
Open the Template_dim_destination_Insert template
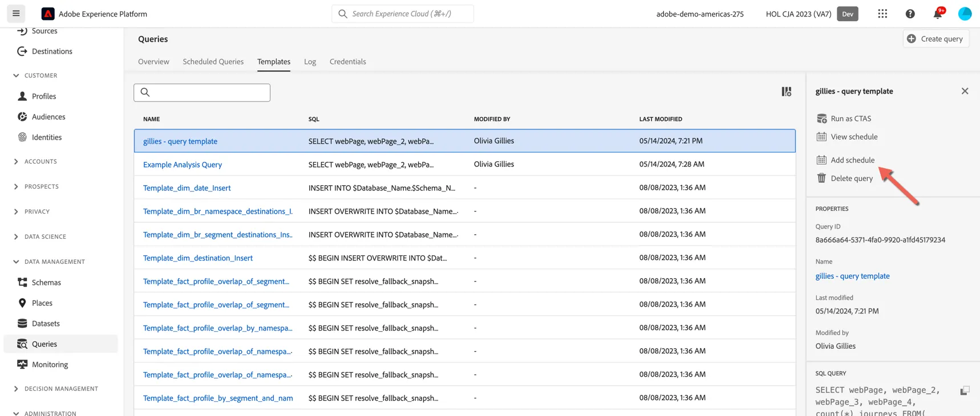197,258
